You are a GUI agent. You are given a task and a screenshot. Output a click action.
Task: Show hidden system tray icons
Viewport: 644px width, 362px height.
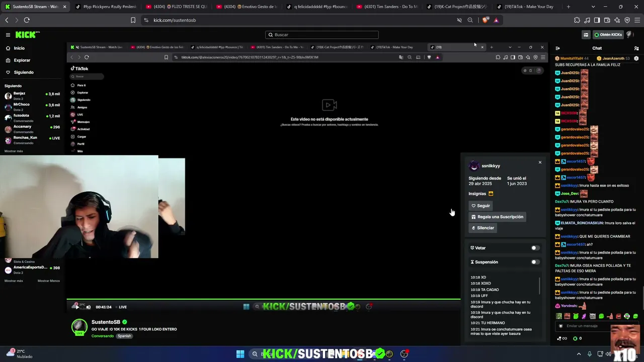tap(579, 354)
